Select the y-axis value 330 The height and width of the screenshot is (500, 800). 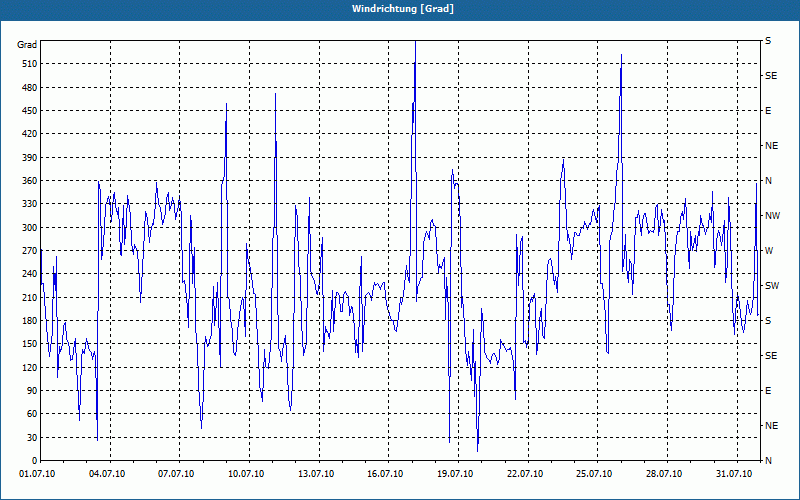(31, 204)
